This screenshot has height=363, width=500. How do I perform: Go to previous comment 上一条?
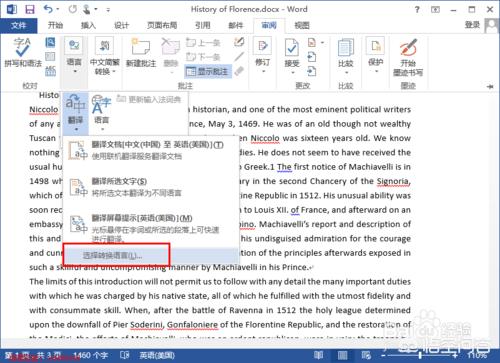click(x=203, y=43)
